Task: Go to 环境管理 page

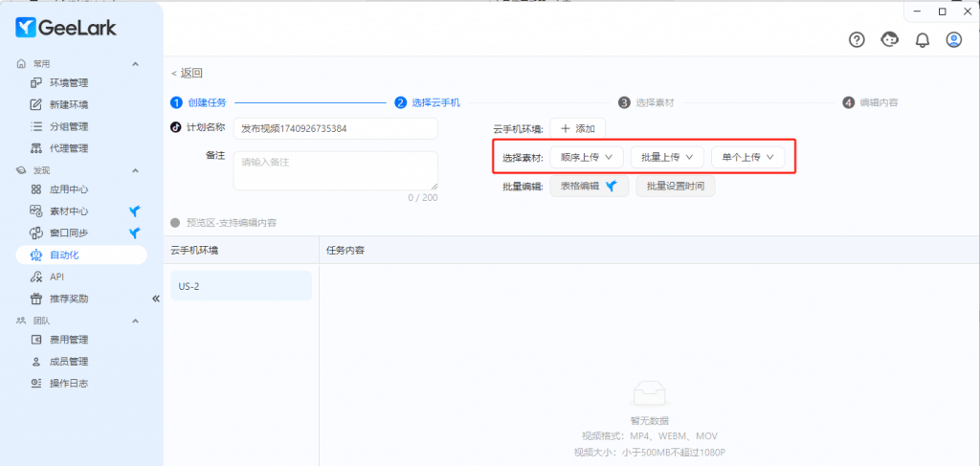Action: pos(69,83)
